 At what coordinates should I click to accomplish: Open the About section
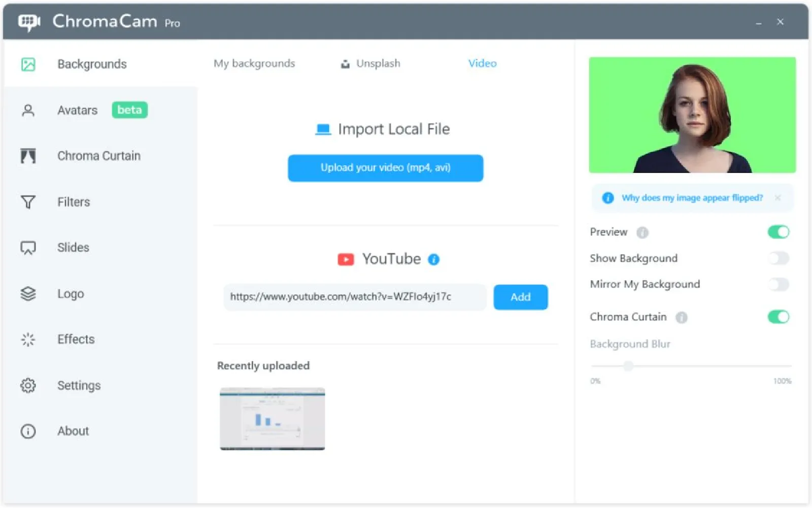100,431
